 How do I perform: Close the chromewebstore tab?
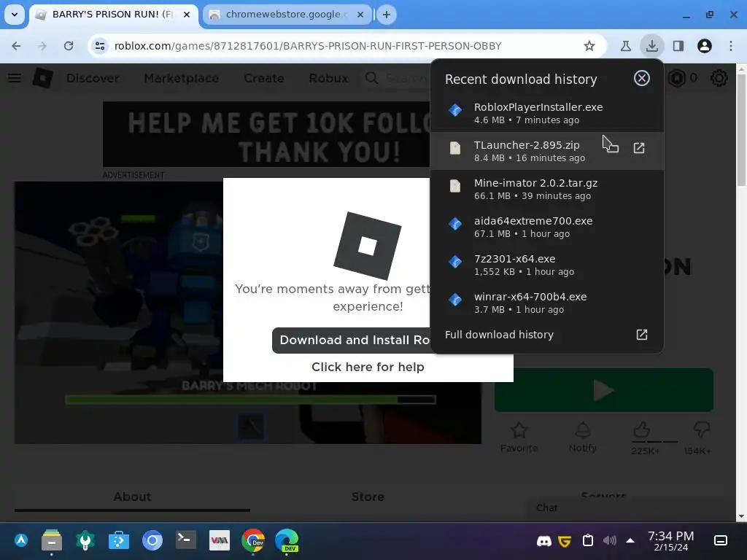pos(360,15)
